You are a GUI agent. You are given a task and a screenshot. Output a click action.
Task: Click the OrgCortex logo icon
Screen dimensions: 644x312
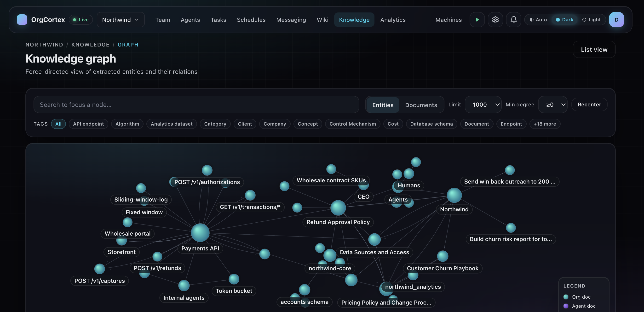22,19
